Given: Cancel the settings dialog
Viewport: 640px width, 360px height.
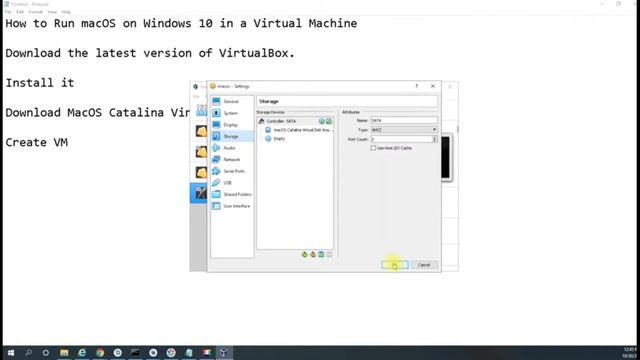Looking at the screenshot, I should 424,265.
